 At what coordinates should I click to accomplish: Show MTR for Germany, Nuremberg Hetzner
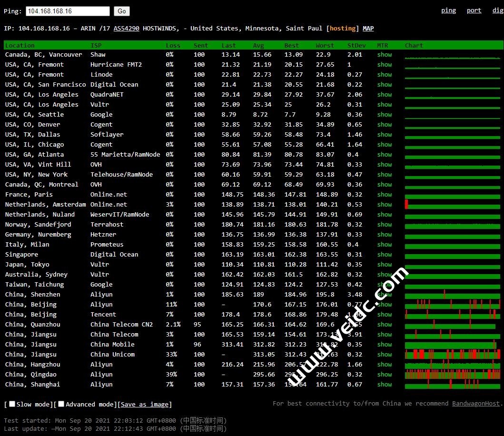[385, 235]
